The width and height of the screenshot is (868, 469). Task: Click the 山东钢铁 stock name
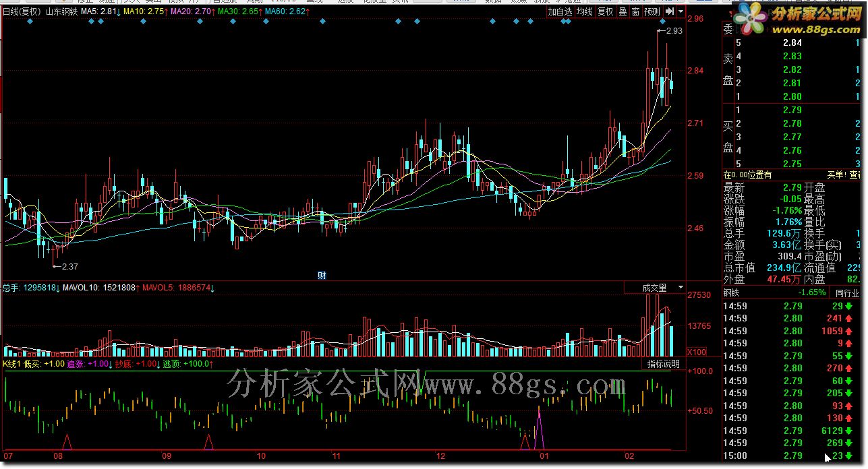tap(61, 11)
